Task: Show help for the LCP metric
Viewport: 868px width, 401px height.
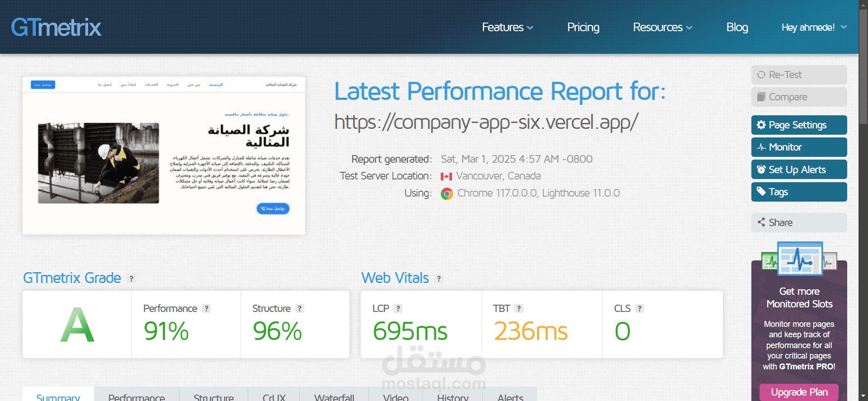Action: pyautogui.click(x=398, y=308)
